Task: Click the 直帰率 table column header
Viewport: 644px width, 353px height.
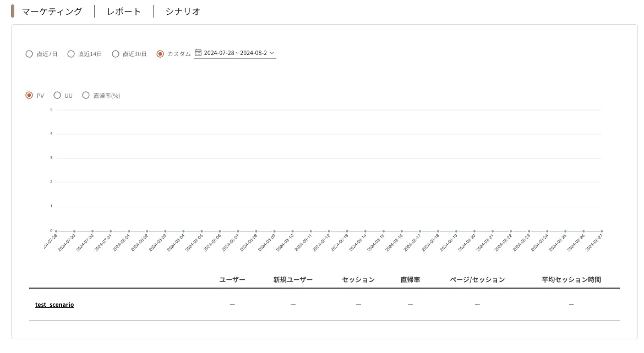Action: coord(410,279)
